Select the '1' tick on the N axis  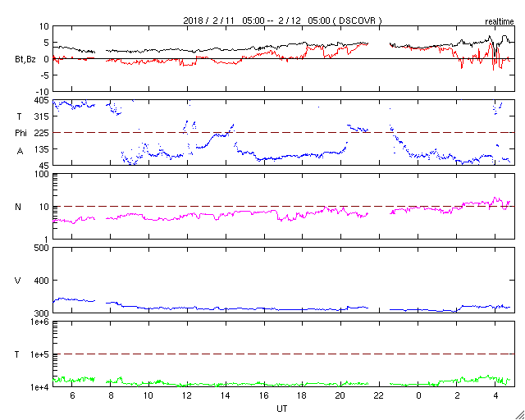coord(46,240)
